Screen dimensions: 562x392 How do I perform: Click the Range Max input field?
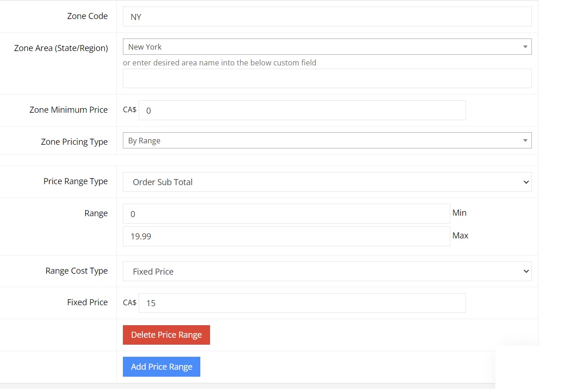(x=286, y=236)
